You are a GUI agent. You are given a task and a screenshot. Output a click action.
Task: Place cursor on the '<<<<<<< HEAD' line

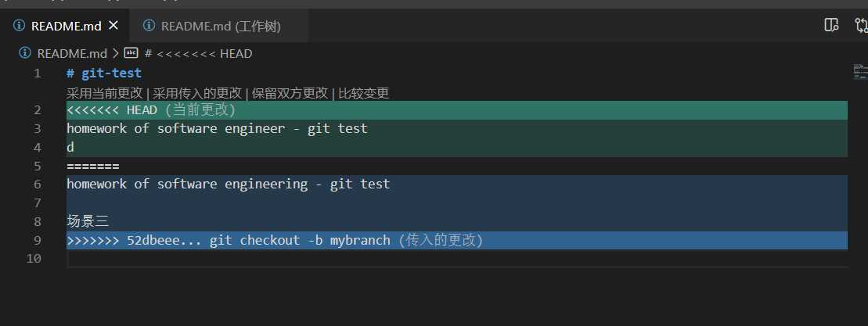456,110
